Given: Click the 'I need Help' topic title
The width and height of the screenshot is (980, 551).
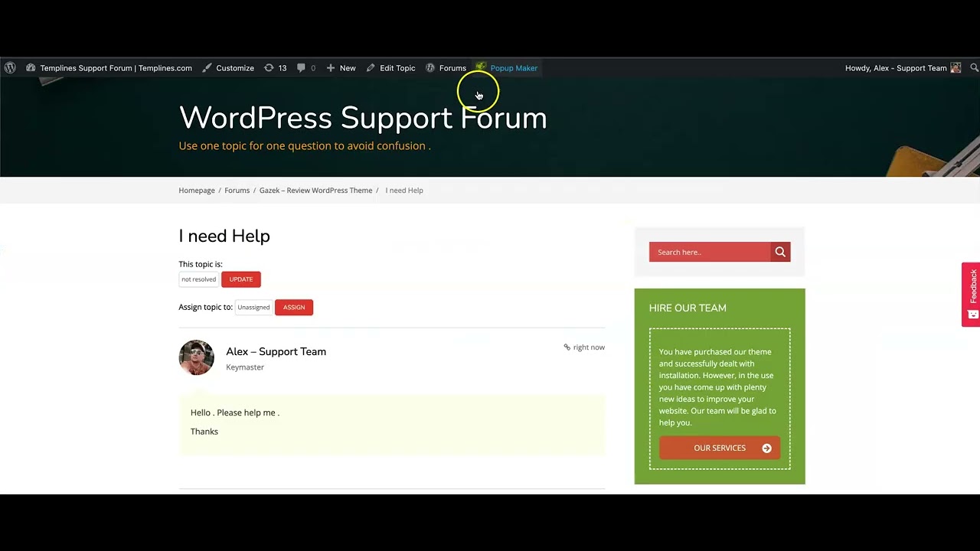Looking at the screenshot, I should point(224,236).
